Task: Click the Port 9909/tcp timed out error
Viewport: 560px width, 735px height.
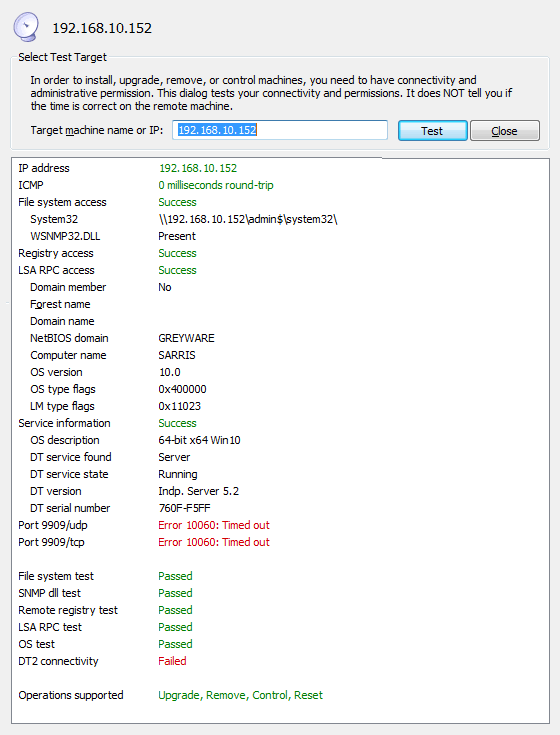Action: click(214, 542)
